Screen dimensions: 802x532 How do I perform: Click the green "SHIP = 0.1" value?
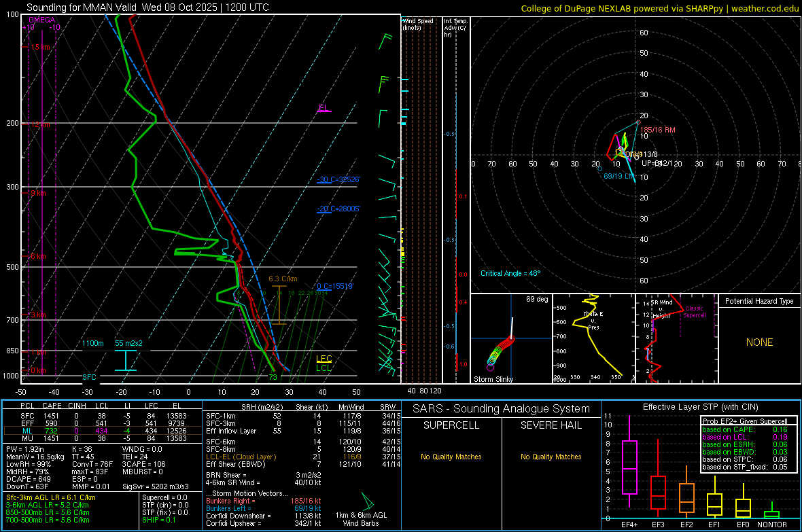(159, 520)
